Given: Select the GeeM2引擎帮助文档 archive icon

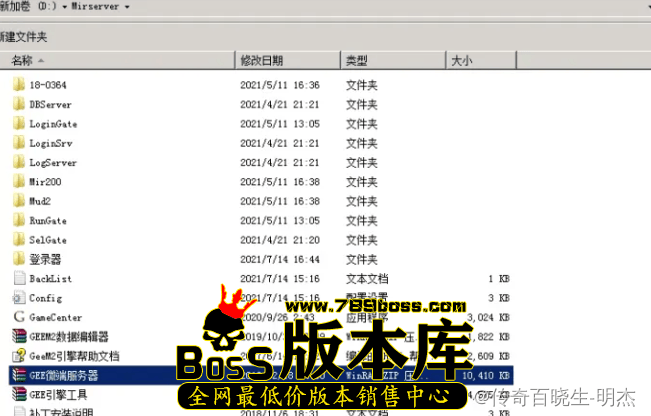Looking at the screenshot, I should click(x=18, y=356).
